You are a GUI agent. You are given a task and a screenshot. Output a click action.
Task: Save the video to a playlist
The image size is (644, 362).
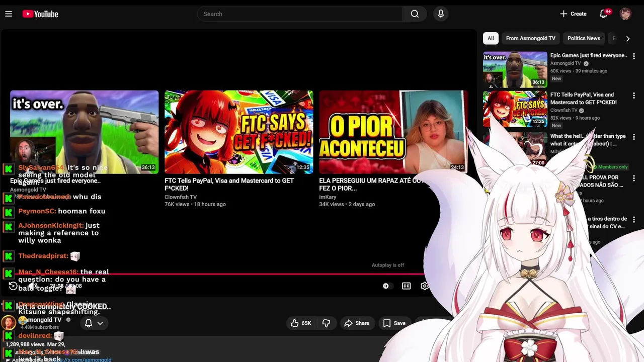coord(394,323)
